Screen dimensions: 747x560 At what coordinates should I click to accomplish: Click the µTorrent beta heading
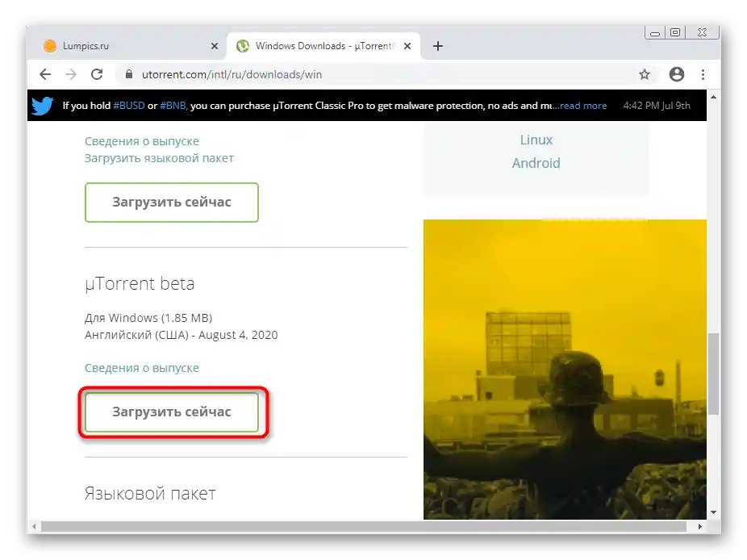[x=140, y=283]
